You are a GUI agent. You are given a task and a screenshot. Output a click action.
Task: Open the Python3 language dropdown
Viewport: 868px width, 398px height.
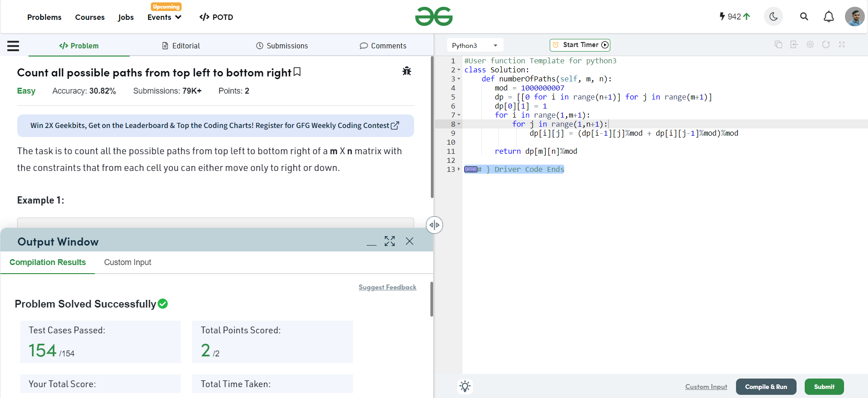pos(475,45)
